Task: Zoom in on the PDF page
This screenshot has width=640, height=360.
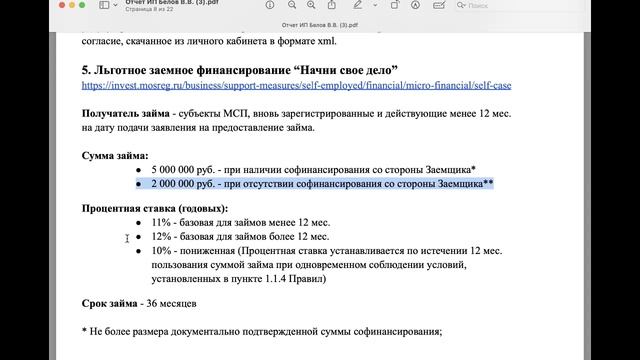Action: click(x=311, y=5)
